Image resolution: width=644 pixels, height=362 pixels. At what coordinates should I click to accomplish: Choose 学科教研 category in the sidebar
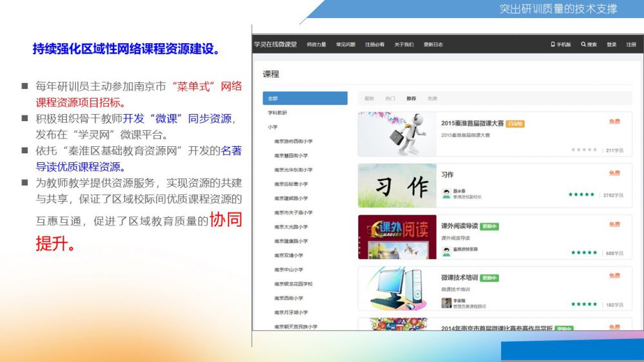pyautogui.click(x=278, y=113)
